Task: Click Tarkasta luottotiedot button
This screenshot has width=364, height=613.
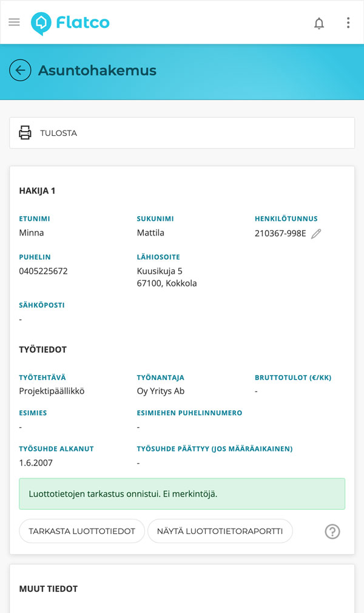Action: tap(82, 531)
